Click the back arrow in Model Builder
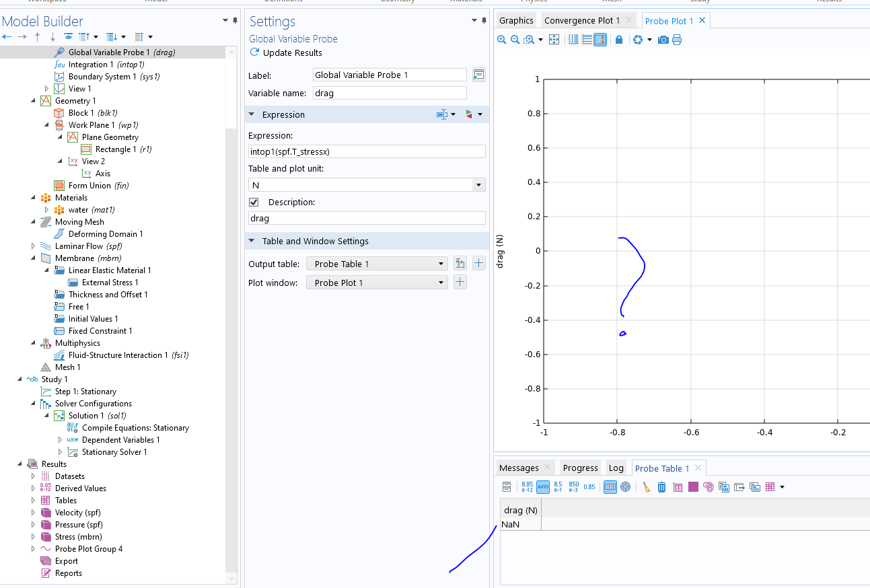 (x=7, y=36)
